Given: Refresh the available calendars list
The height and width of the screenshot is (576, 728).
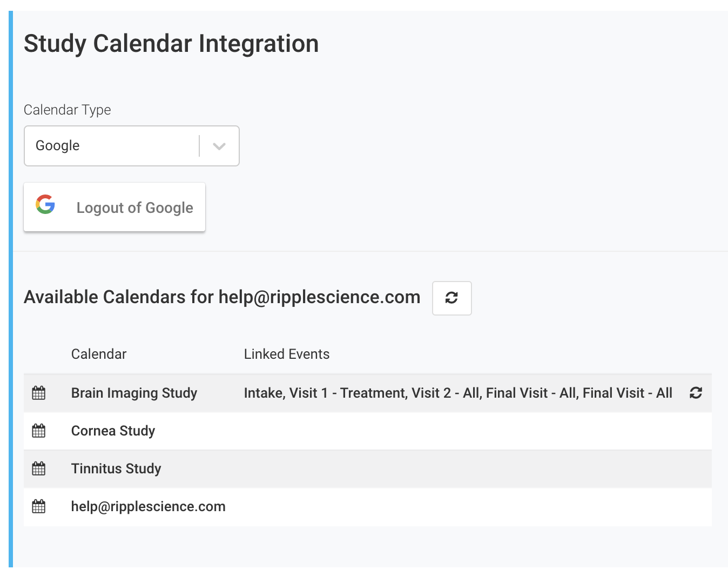Looking at the screenshot, I should [451, 298].
